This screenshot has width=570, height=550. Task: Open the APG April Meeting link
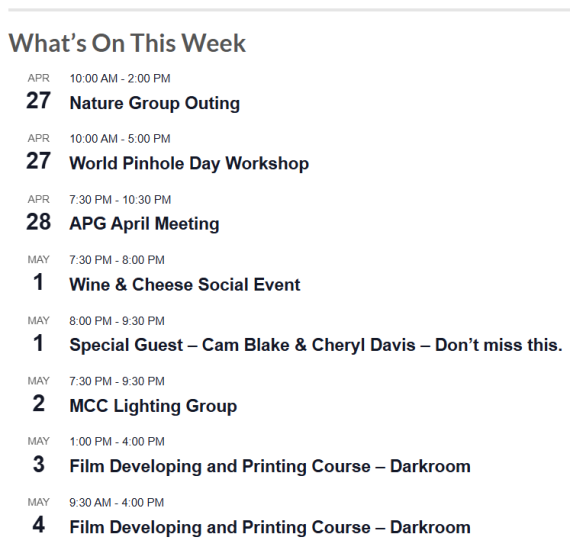click(x=144, y=224)
